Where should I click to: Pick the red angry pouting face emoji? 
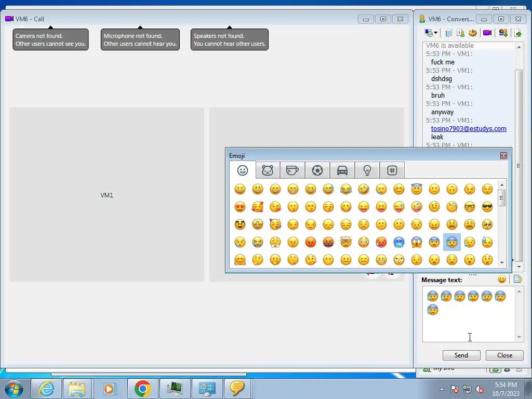point(311,242)
